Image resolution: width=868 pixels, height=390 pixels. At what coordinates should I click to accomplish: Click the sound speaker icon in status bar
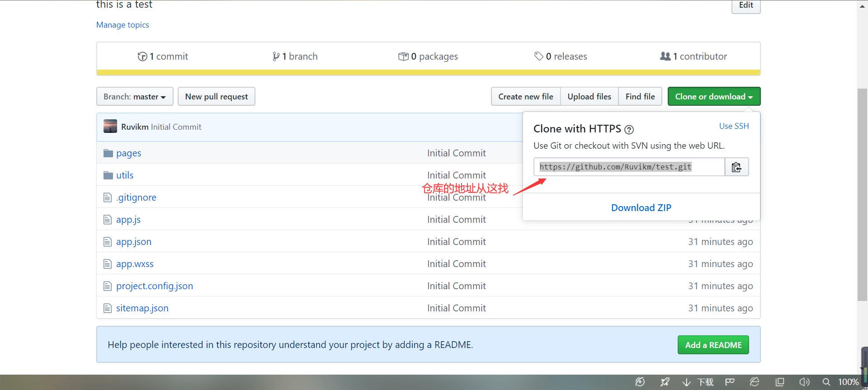pyautogui.click(x=804, y=382)
